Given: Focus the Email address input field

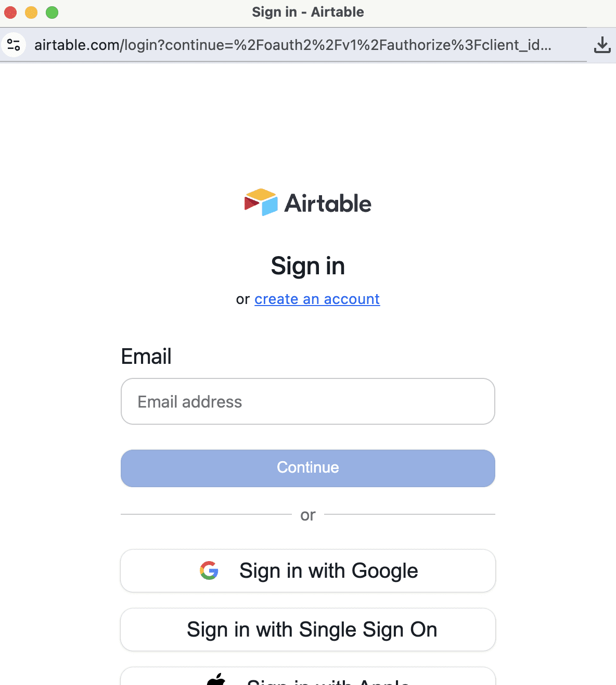Looking at the screenshot, I should 308,401.
